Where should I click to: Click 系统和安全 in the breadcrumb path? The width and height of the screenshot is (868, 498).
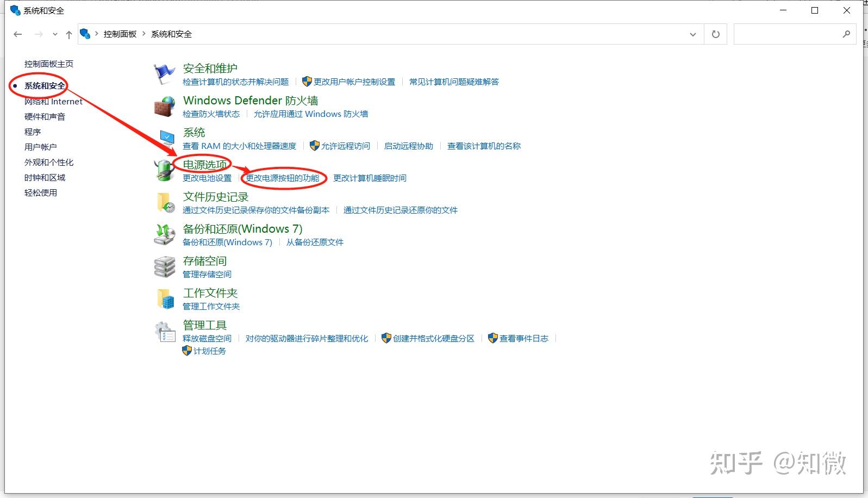pos(171,34)
